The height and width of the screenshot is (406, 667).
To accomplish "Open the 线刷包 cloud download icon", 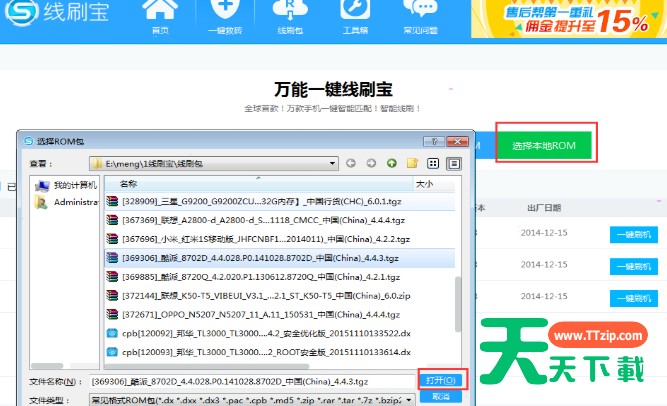I will [290, 9].
